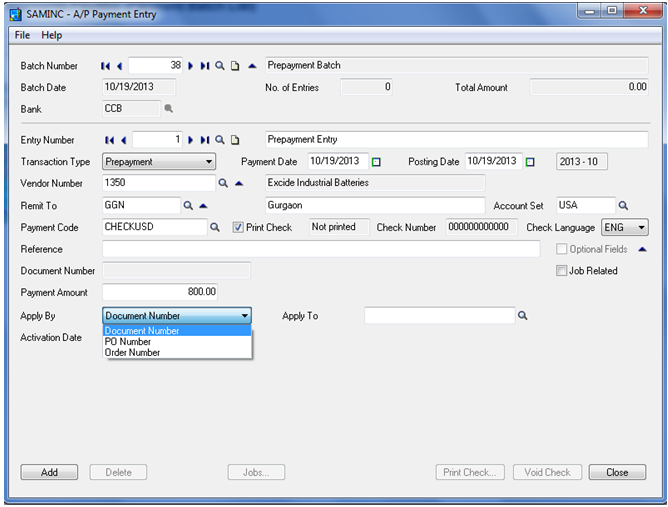Choose Document Number from the list
The image size is (668, 507).
177,331
